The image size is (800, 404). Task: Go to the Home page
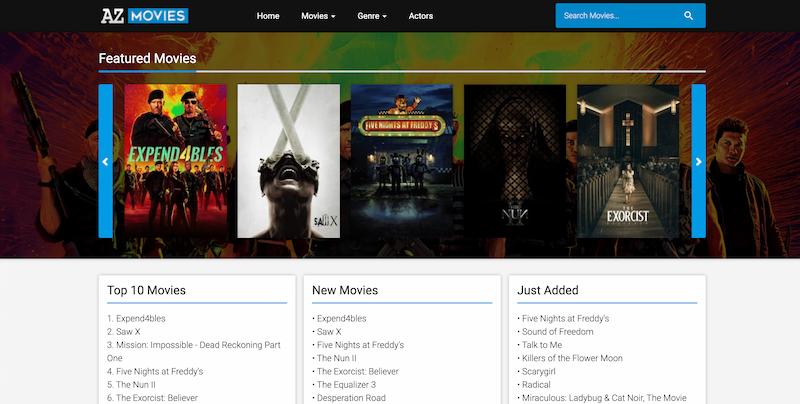(x=268, y=16)
